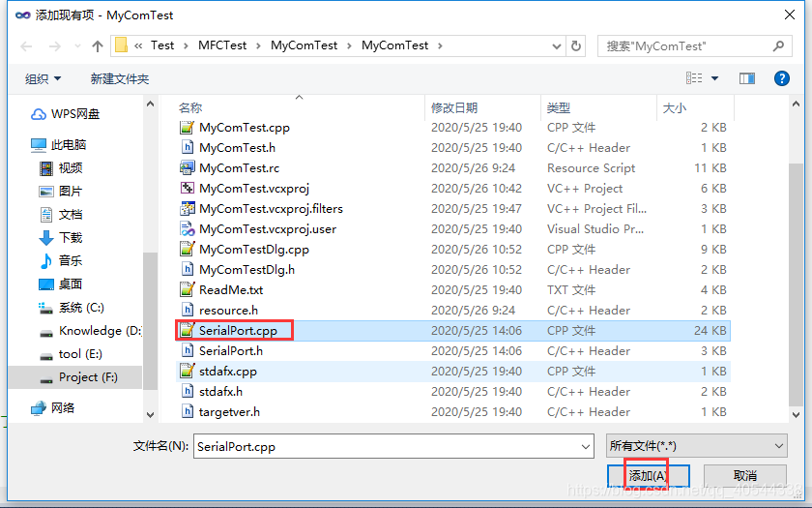
Task: Select Knowledge (D:) drive
Action: click(100, 331)
